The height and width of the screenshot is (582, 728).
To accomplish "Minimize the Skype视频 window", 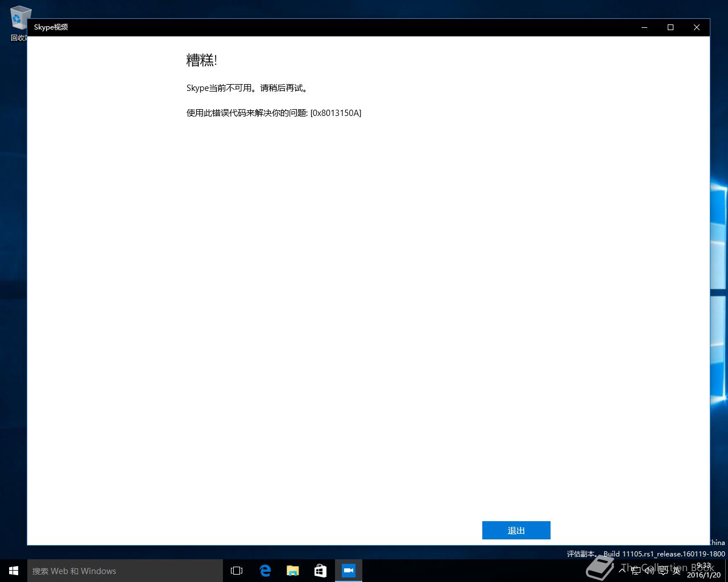I will tap(644, 27).
